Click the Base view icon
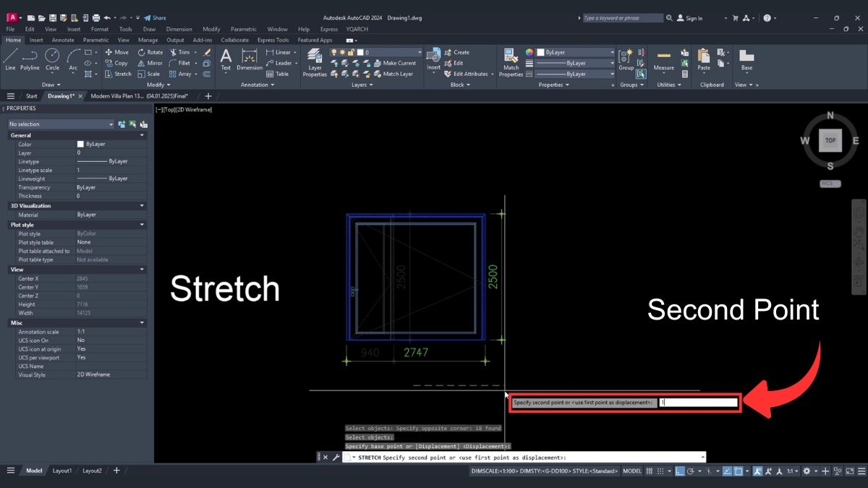Screen dimensions: 868x488 click(746, 59)
